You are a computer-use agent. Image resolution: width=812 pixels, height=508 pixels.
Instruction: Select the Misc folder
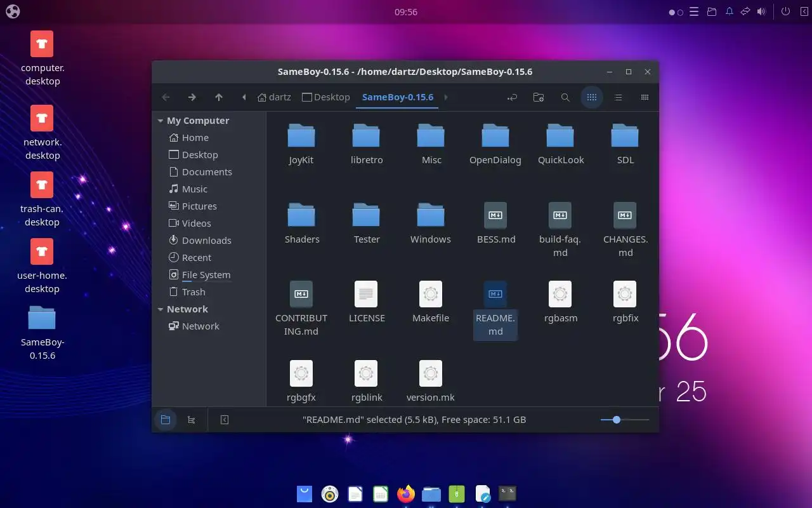pos(431,145)
